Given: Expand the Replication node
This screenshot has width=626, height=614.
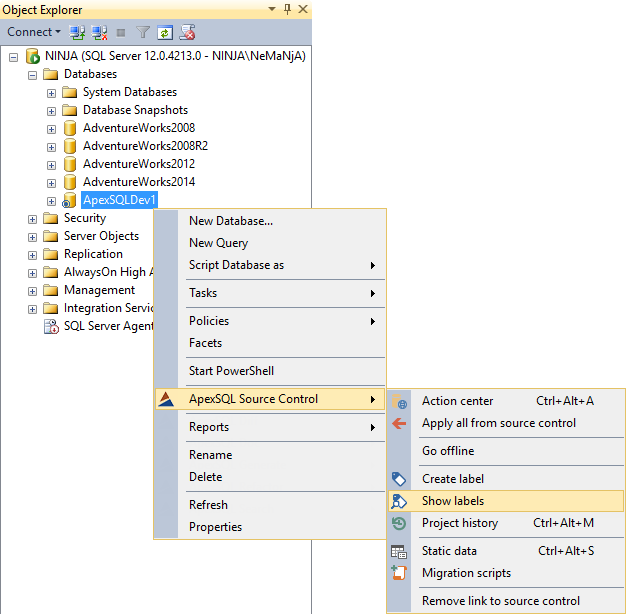Looking at the screenshot, I should [x=32, y=256].
